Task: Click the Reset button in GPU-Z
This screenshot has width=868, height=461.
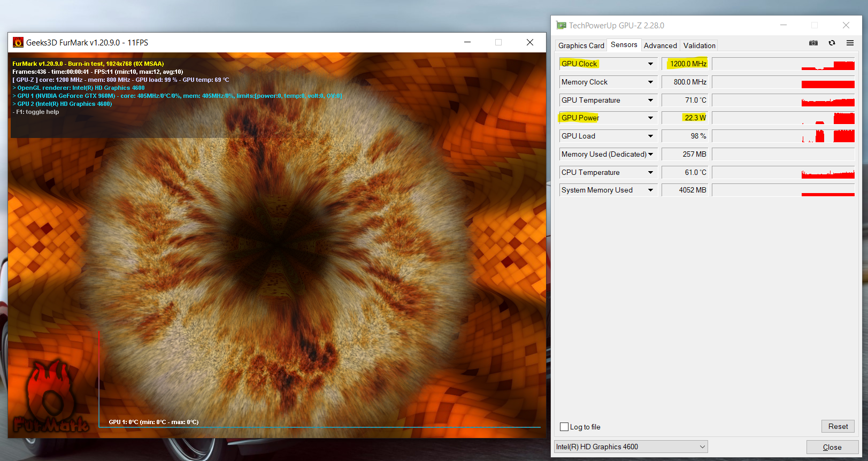Action: coord(838,426)
